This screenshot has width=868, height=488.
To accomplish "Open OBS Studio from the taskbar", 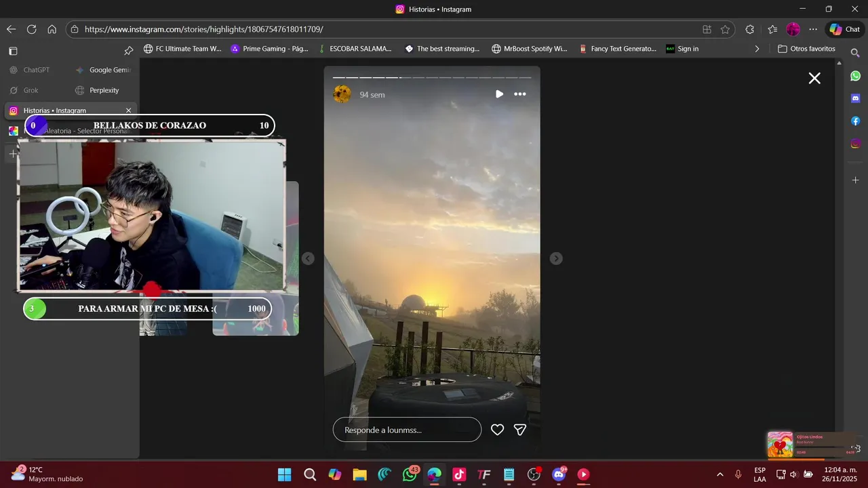I will [x=534, y=474].
